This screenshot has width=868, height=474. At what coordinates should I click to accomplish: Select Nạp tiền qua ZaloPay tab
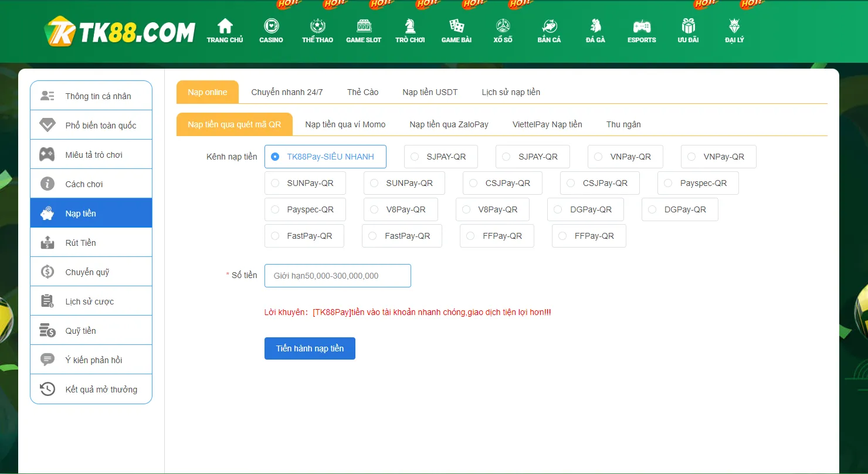(449, 124)
